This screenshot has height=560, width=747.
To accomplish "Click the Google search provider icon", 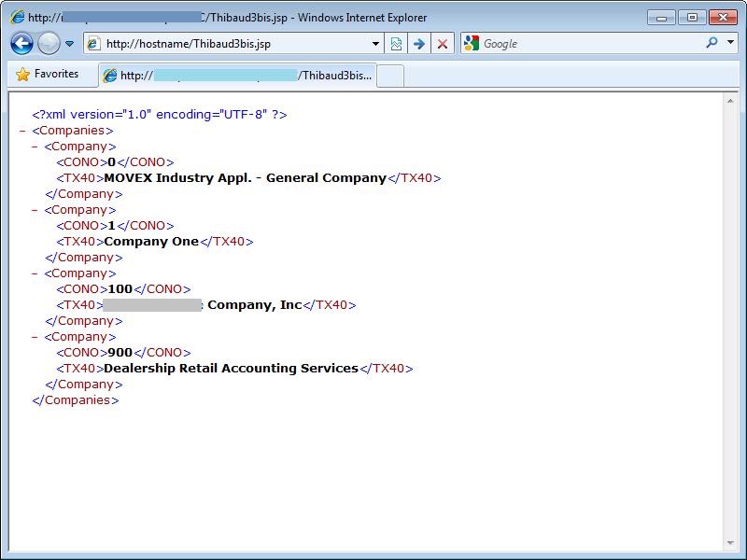I will [472, 43].
